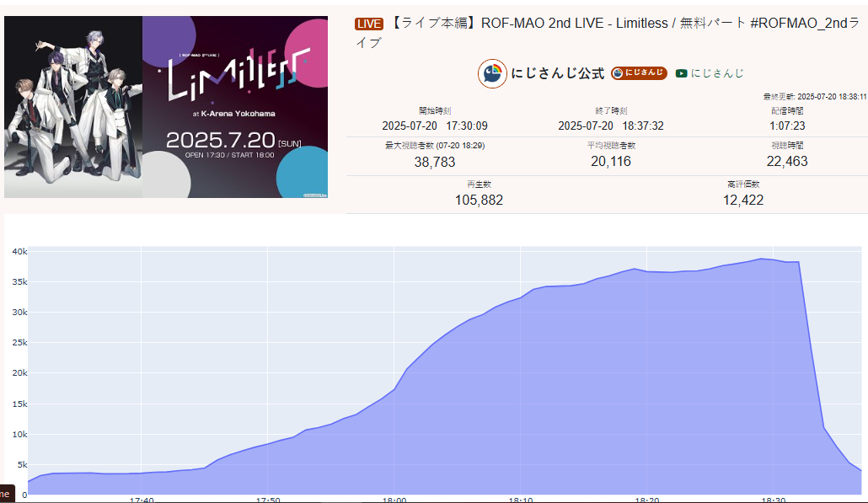Image resolution: width=868 pixels, height=503 pixels.
Task: Click the 18:30 x-axis time label
Action: point(774,500)
